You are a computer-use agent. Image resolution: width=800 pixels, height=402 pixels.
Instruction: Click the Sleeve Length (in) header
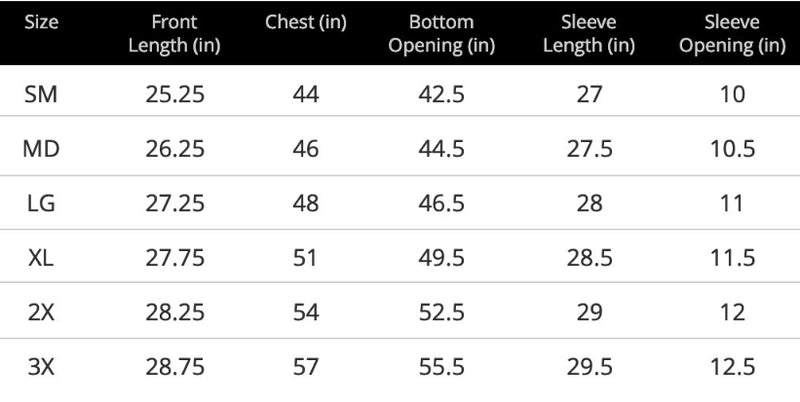coord(589,34)
